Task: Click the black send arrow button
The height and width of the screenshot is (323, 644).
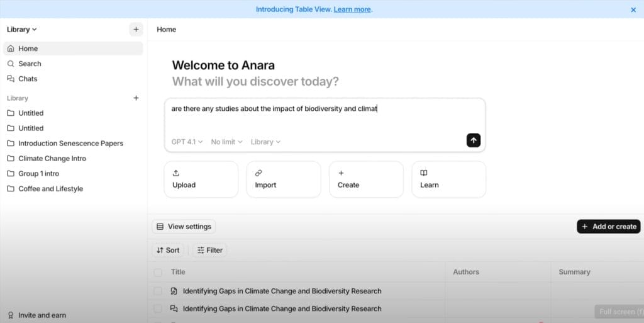Action: tap(473, 140)
